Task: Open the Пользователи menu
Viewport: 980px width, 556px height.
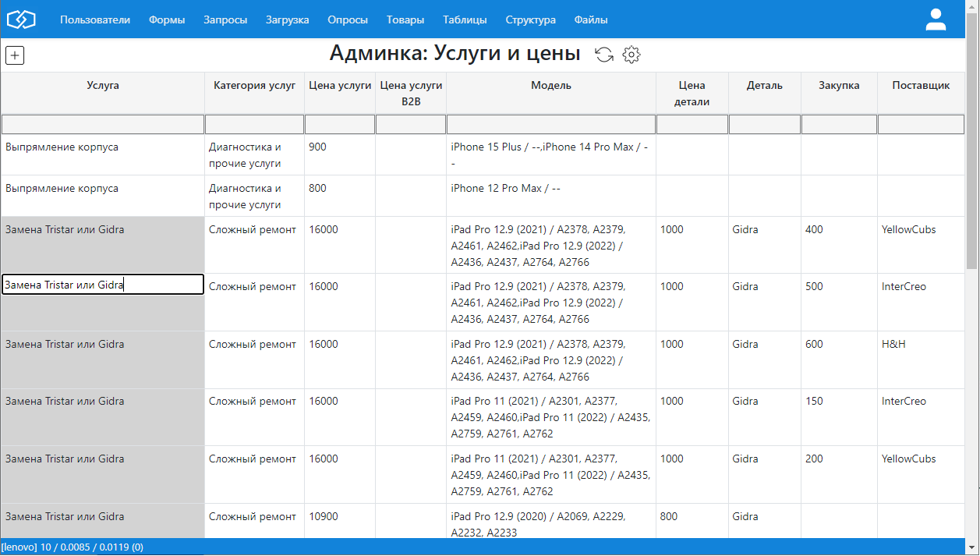Action: click(x=95, y=20)
